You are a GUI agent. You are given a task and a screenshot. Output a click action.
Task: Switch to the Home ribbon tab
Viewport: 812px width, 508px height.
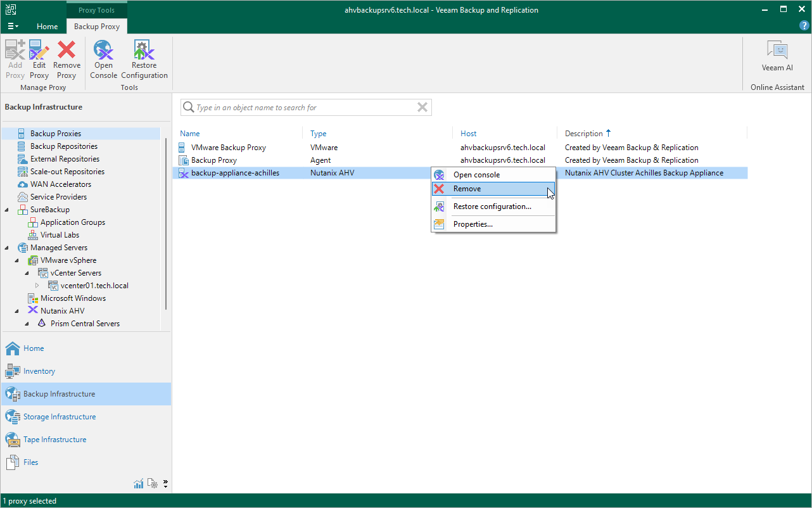tap(47, 27)
